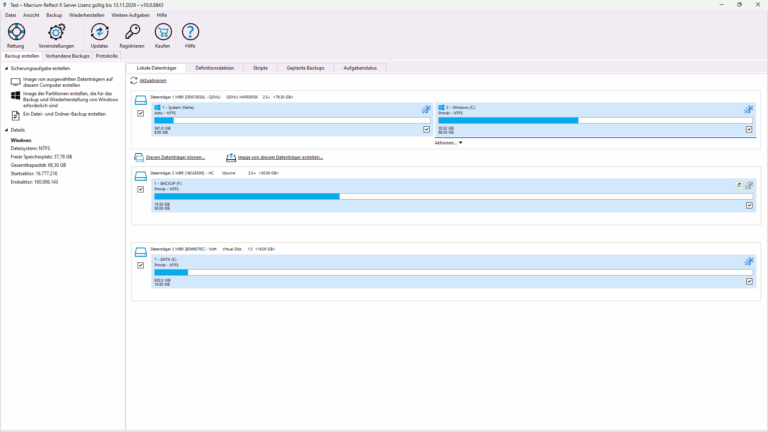Click the clone disk icon
The width and height of the screenshot is (768, 432).
coord(139,157)
